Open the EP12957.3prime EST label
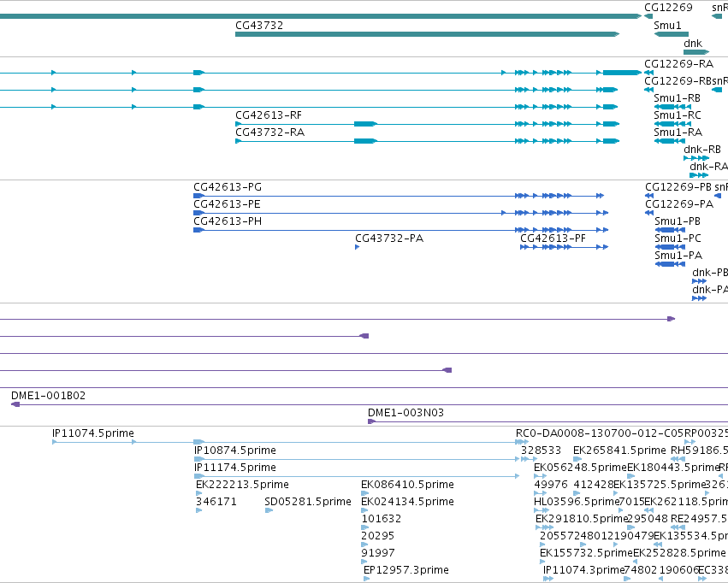This screenshot has width=728, height=583. (406, 570)
